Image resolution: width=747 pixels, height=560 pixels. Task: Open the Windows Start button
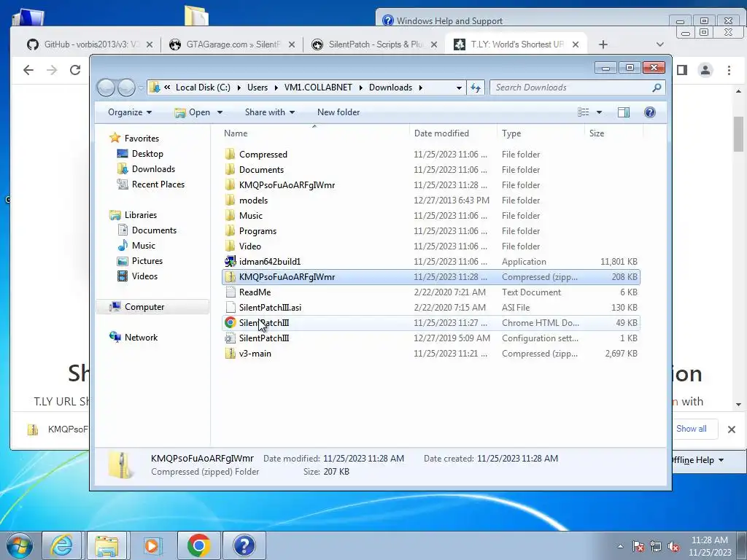pyautogui.click(x=19, y=545)
